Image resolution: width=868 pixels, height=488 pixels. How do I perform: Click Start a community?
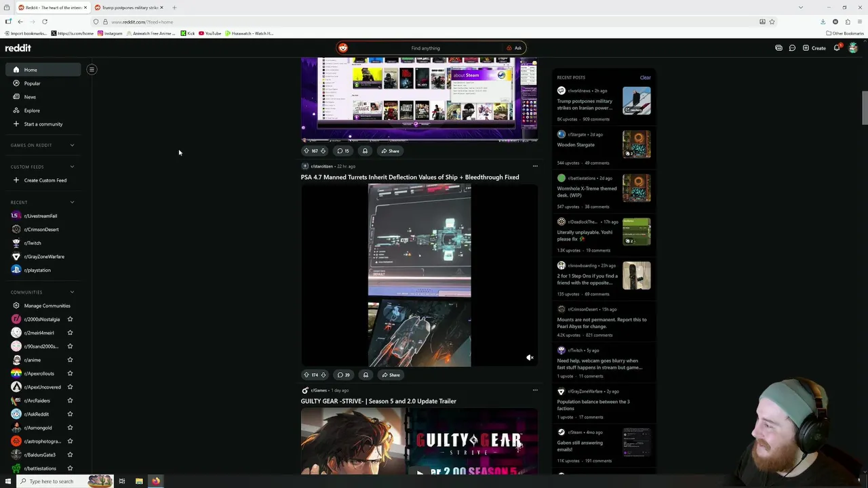click(x=43, y=124)
